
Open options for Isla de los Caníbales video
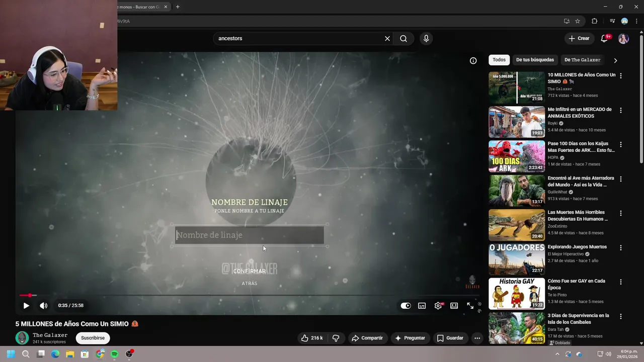tap(620, 316)
